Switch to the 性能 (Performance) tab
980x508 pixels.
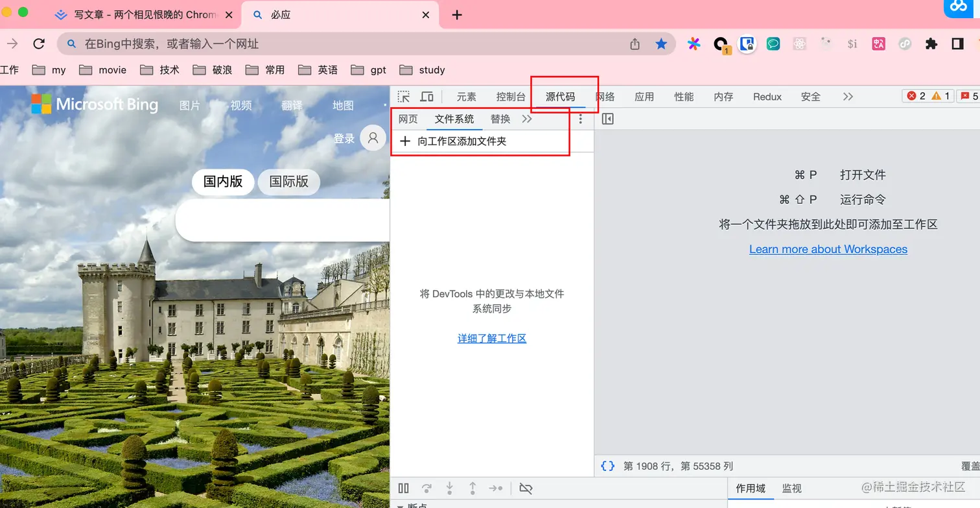click(684, 97)
